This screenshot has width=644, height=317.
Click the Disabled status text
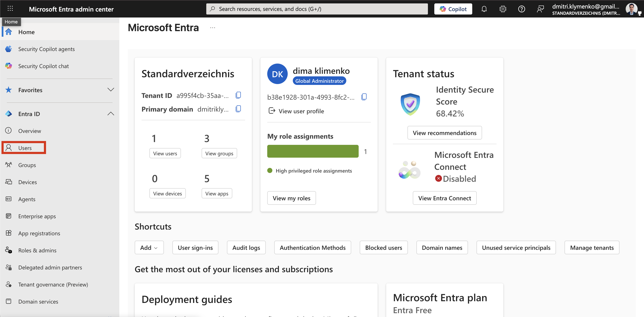pyautogui.click(x=459, y=179)
